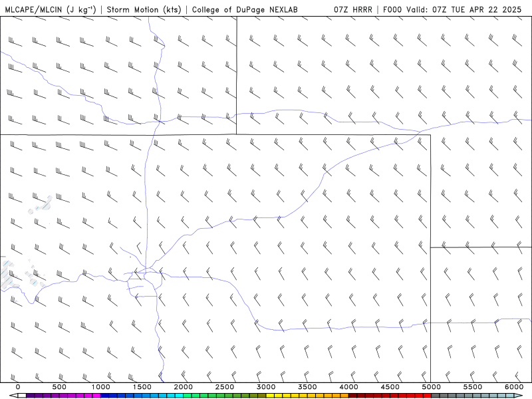Click the '6000' colorbar tick label
Image resolution: width=532 pixels, height=399 pixels.
[514, 387]
